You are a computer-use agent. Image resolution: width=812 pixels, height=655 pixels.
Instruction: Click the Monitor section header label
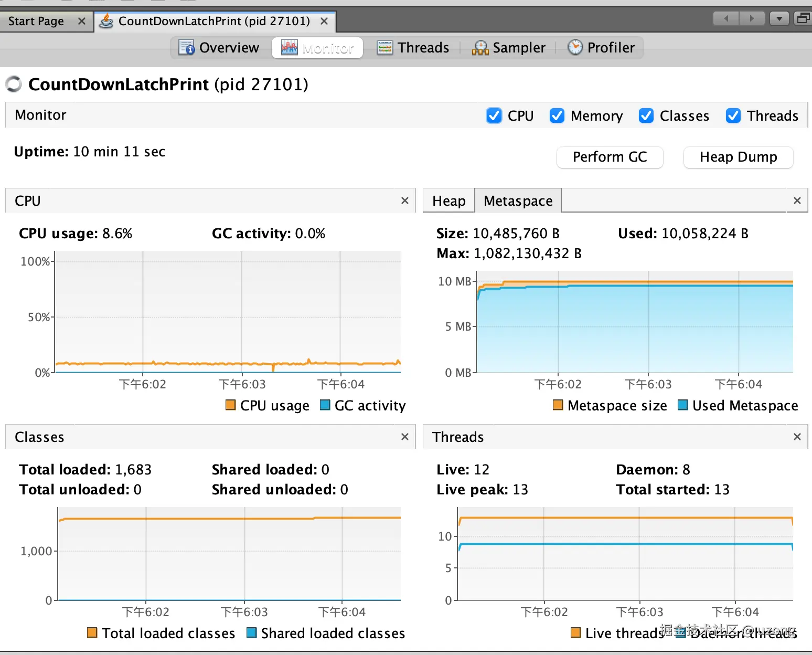40,115
